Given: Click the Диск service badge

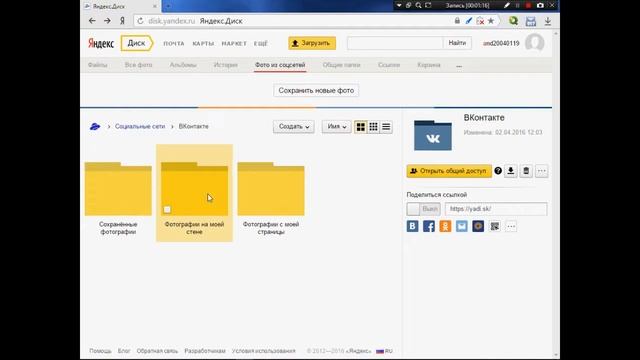Looking at the screenshot, I should pyautogui.click(x=137, y=43).
